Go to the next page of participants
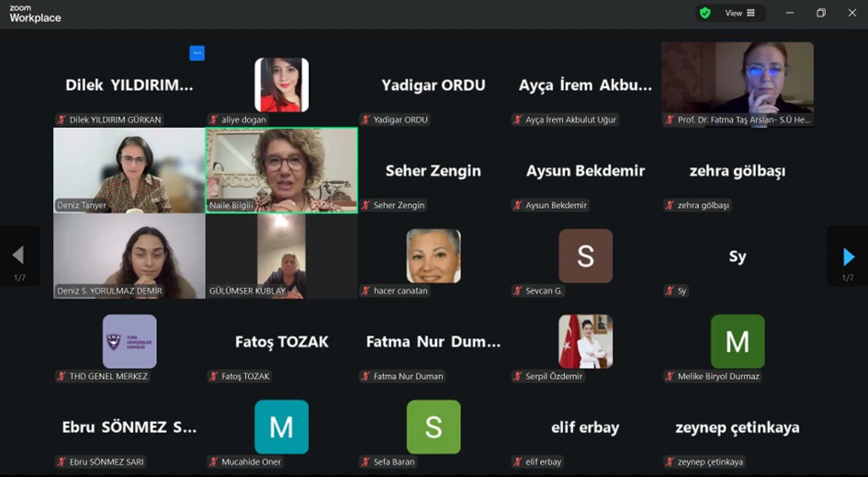 pos(848,256)
